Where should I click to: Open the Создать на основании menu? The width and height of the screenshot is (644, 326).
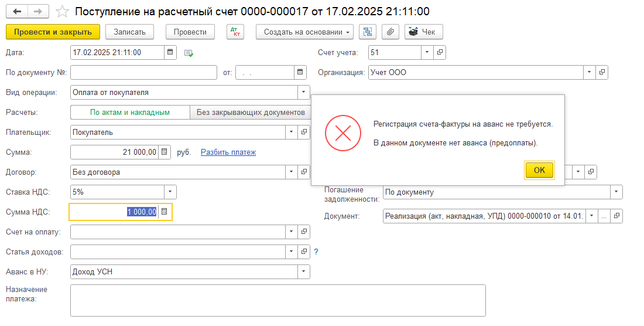[304, 32]
